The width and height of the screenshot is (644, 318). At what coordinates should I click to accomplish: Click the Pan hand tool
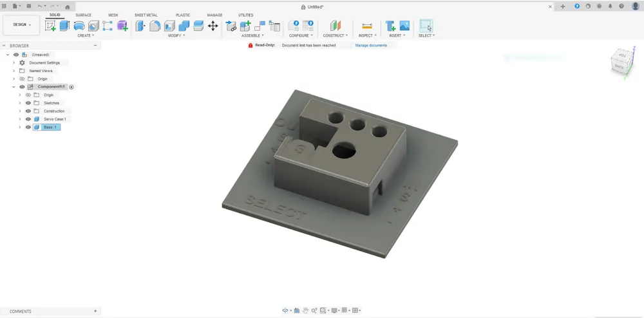pyautogui.click(x=305, y=311)
